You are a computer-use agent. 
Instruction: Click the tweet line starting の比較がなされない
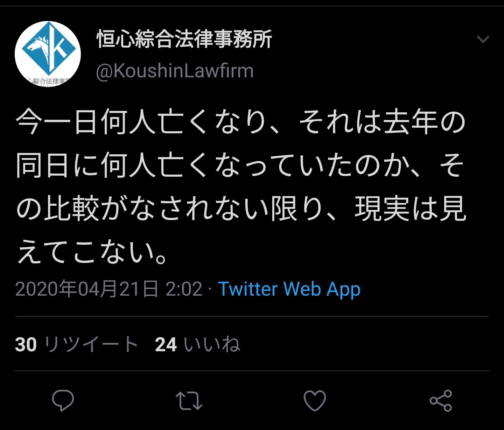[241, 209]
